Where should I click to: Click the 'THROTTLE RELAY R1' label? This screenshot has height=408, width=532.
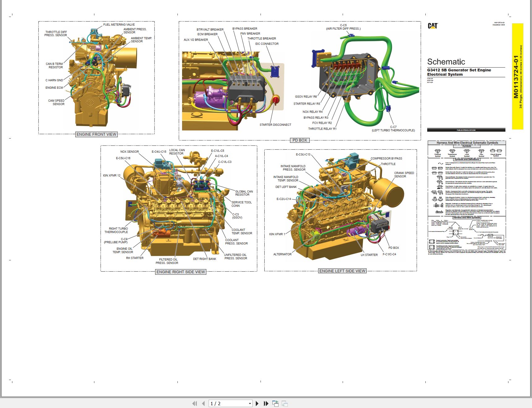322,129
